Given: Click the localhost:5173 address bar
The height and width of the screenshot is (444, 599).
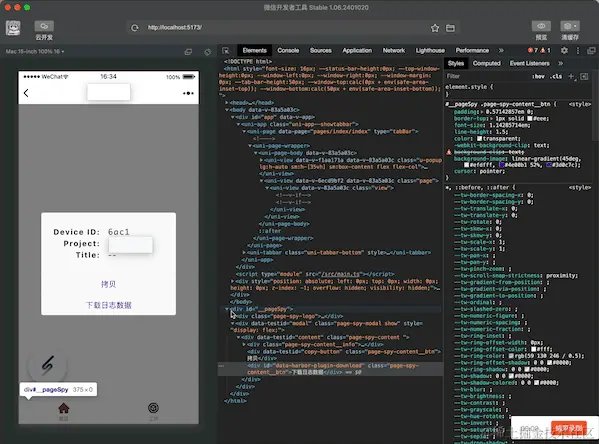Looking at the screenshot, I should 283,28.
